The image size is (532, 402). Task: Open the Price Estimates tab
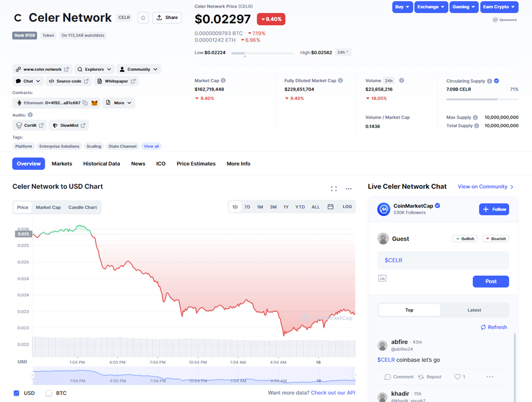196,164
